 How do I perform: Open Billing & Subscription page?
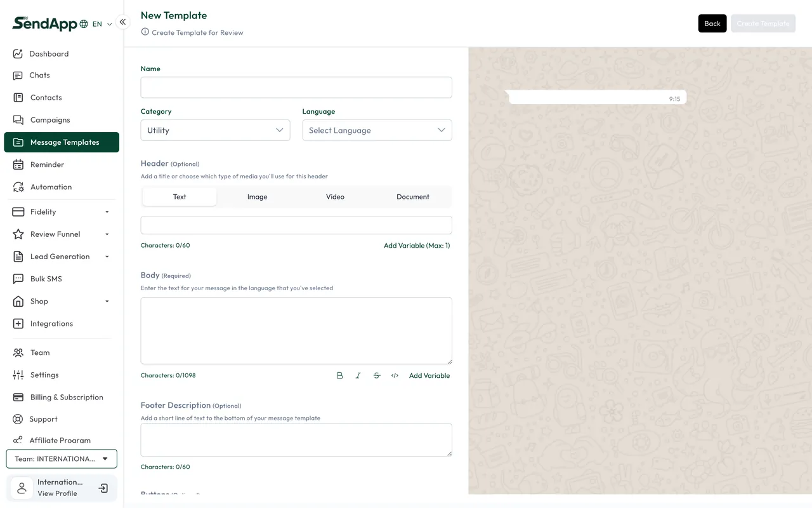click(67, 398)
